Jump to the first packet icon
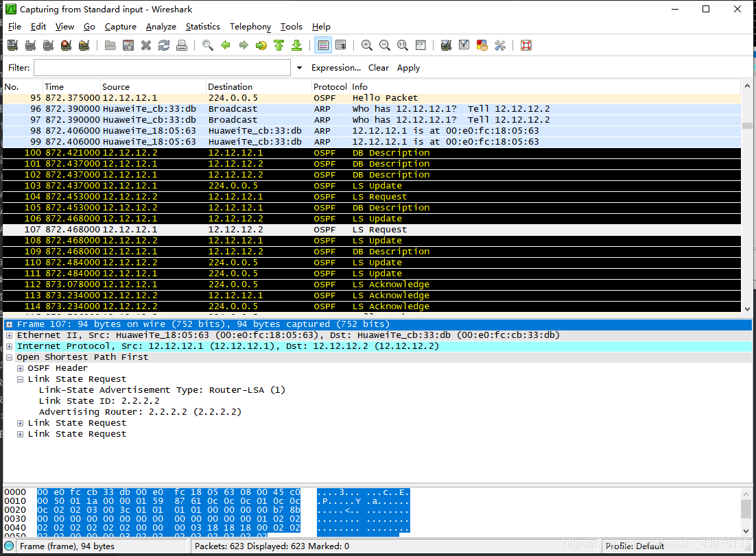 tap(279, 45)
